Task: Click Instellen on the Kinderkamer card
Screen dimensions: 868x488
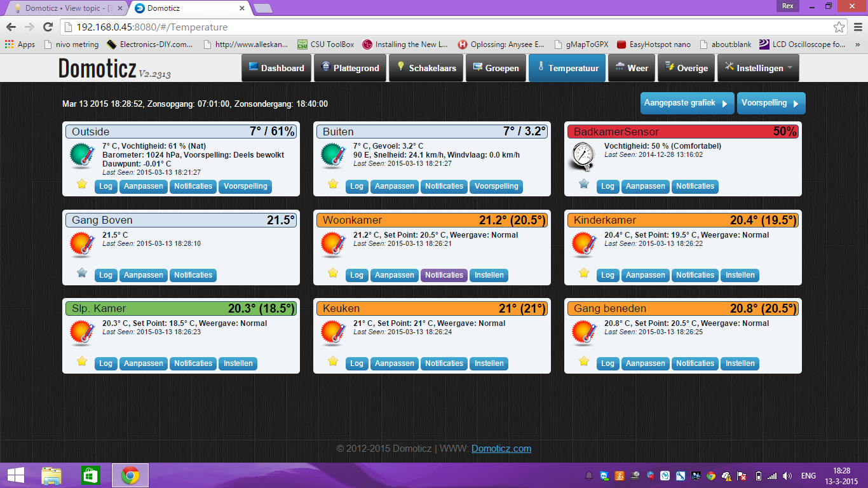Action: 740,275
